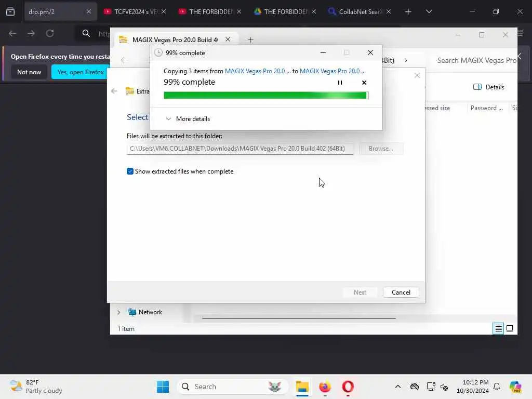Switch Explorer to details list view

coord(498,328)
